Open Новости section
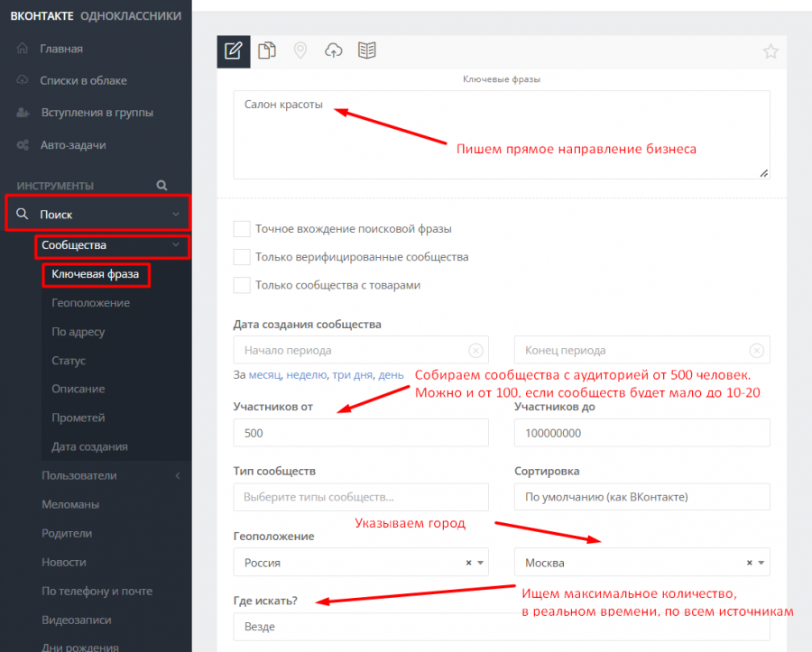Screen dimensions: 812x652 (64, 562)
